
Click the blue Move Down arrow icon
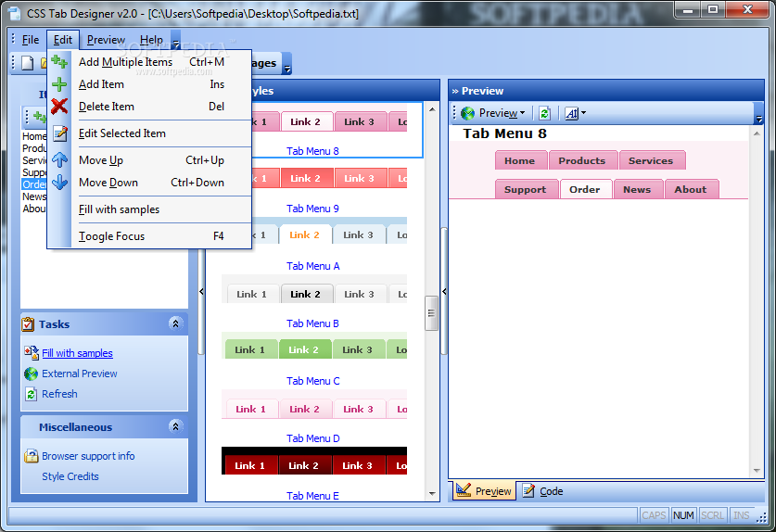click(59, 182)
